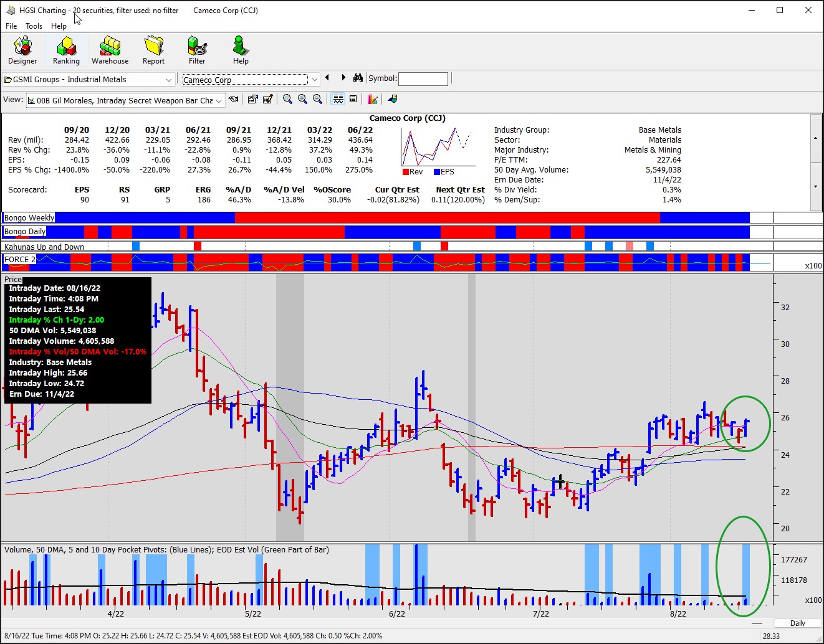Click the 4/22 date axis label
824x644 pixels.
(116, 613)
